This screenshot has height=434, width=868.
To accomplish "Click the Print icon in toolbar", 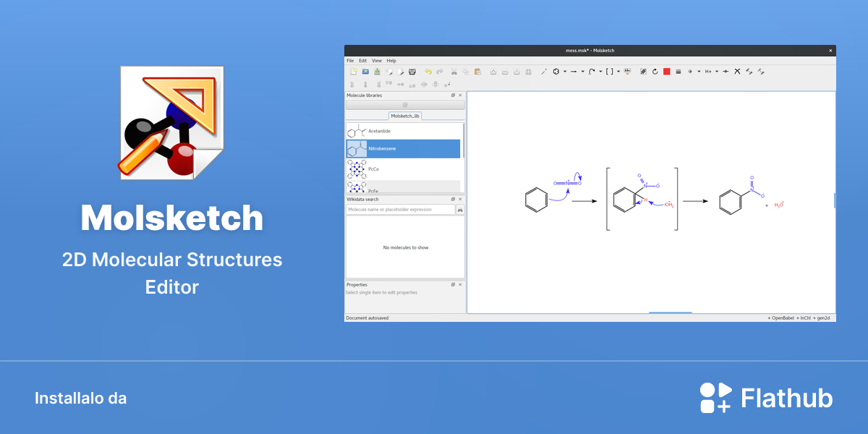I will point(412,72).
